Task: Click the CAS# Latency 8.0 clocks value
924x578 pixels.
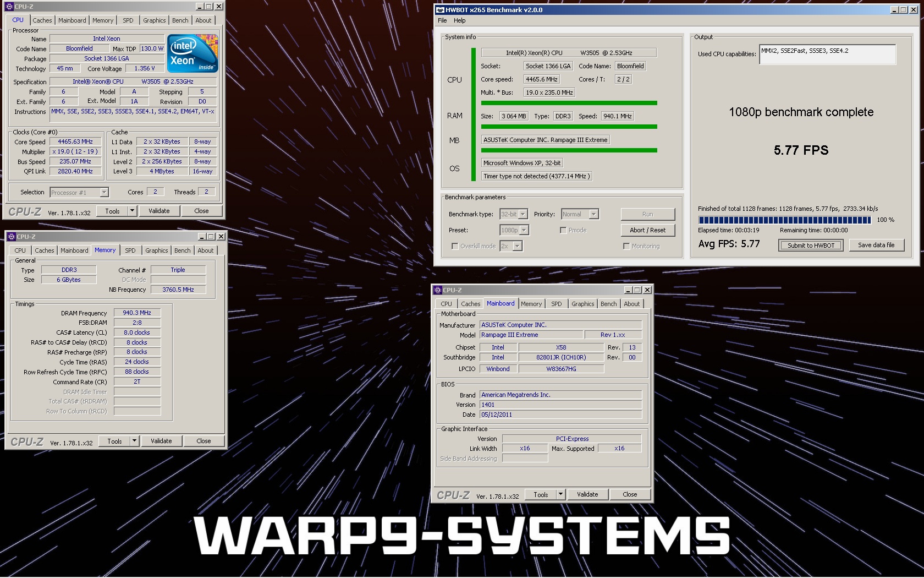Action: click(137, 332)
